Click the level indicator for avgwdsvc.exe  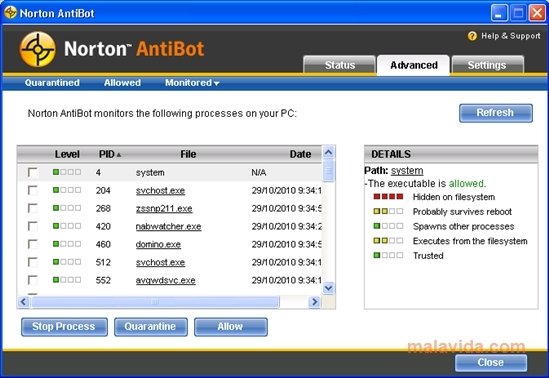67,280
